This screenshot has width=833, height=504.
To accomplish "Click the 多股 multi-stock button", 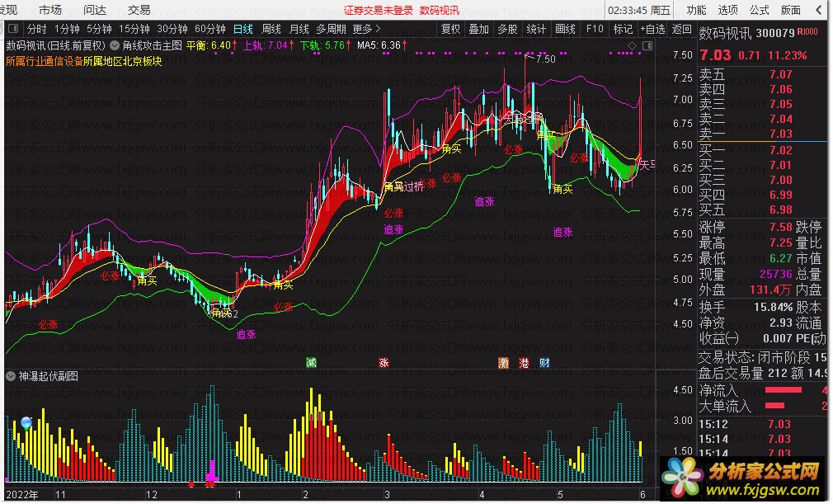I will 507,29.
